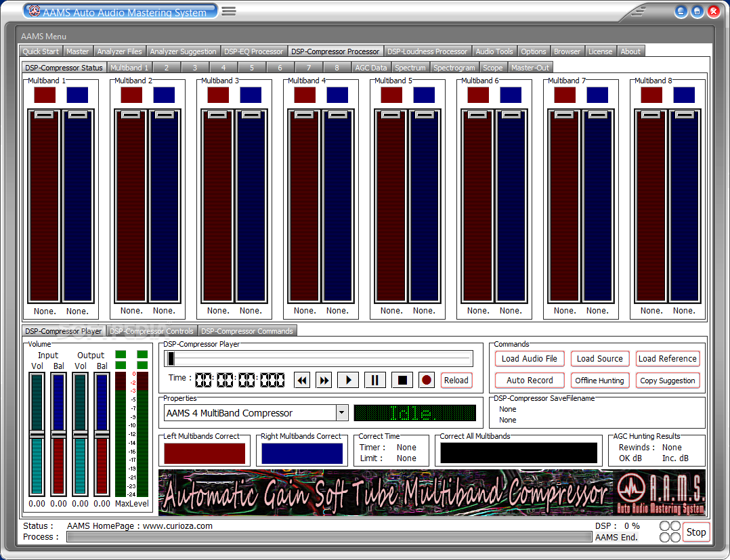The width and height of the screenshot is (730, 560).
Task: Click the Output Bal slider
Action: (102, 434)
